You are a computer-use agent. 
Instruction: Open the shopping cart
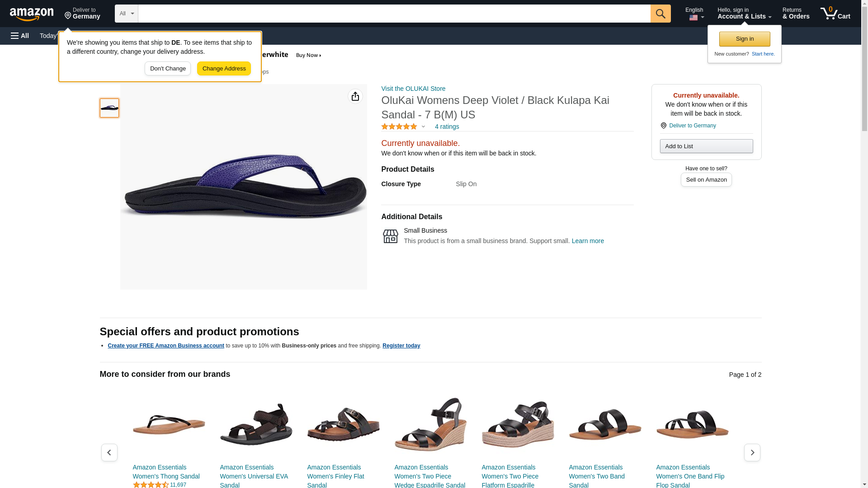point(835,14)
